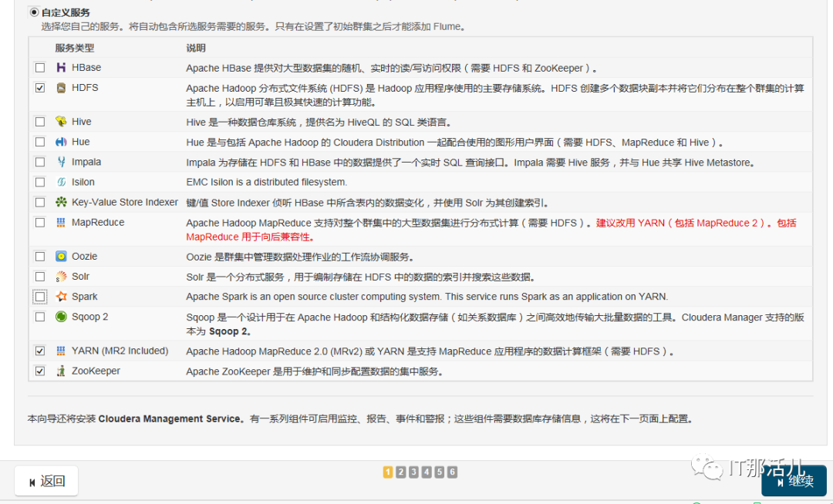Enable the Hive checkbox
The width and height of the screenshot is (833, 504).
[x=40, y=122]
